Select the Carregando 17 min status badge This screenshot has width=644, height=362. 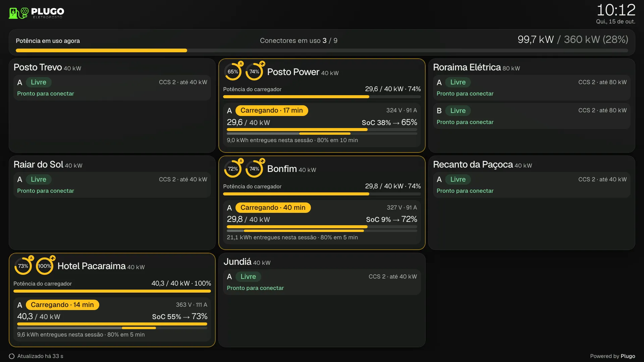point(272,111)
